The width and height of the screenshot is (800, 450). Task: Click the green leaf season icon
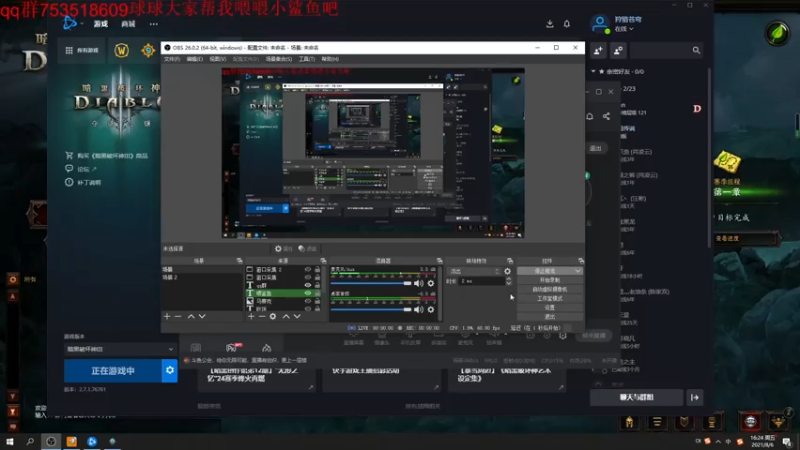pyautogui.click(x=777, y=34)
